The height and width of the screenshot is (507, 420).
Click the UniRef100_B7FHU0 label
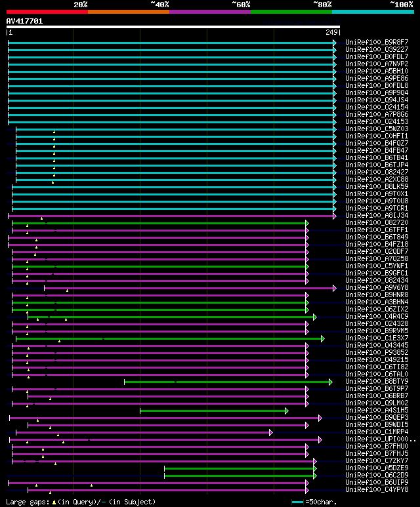click(x=377, y=446)
